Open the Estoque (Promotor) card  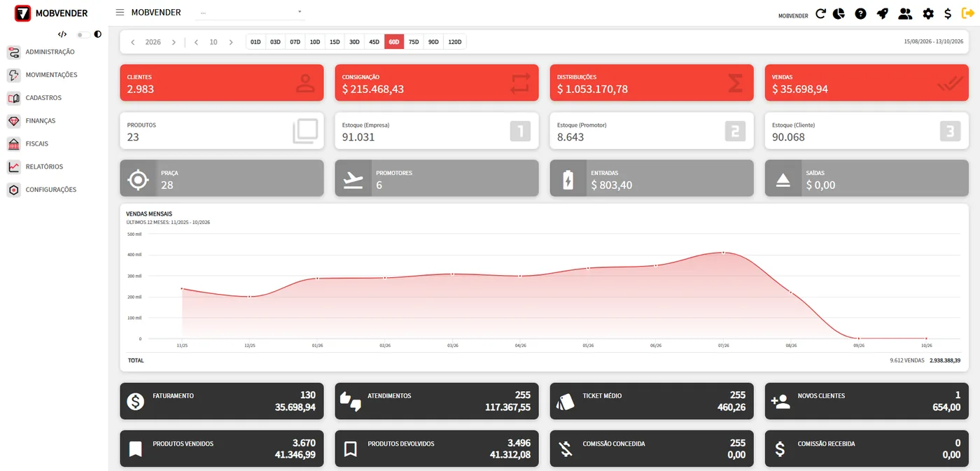point(652,131)
